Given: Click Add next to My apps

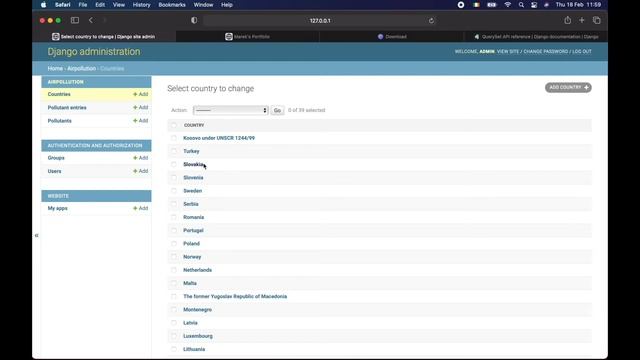Looking at the screenshot, I should tap(141, 208).
